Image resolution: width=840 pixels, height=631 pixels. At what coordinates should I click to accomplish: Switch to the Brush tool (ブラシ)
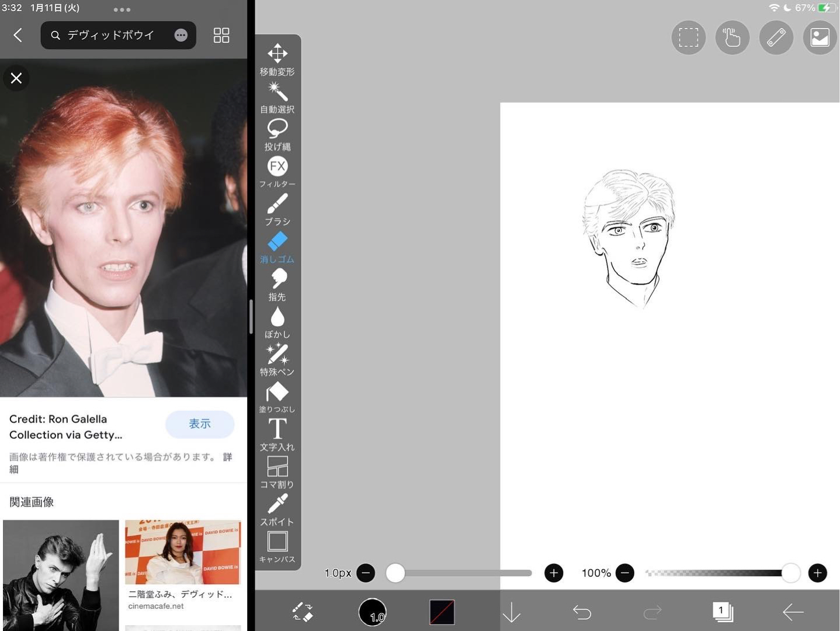pyautogui.click(x=277, y=209)
